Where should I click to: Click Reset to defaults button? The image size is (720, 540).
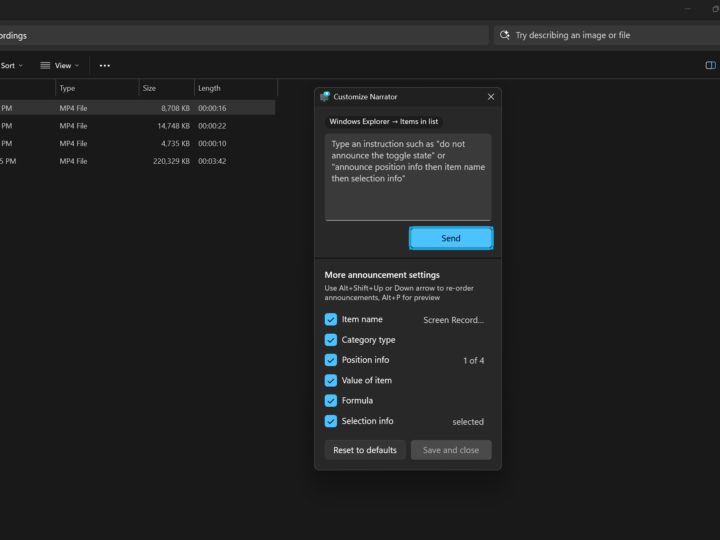pos(365,450)
